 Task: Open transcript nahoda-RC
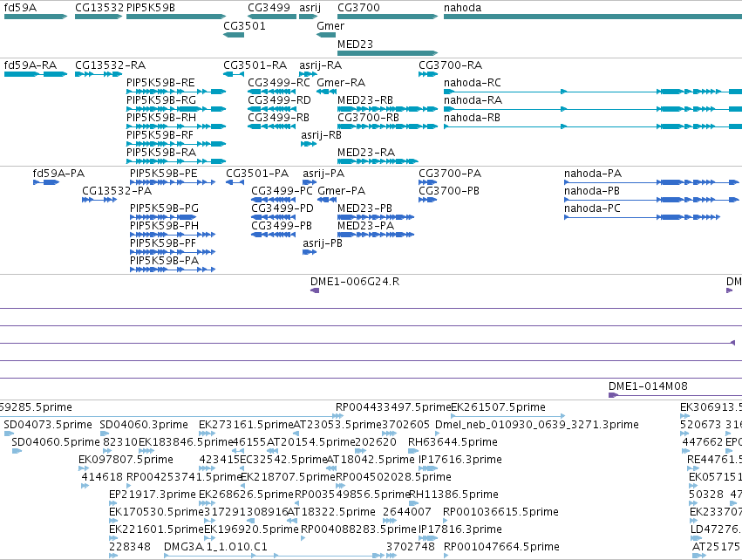pos(473,83)
